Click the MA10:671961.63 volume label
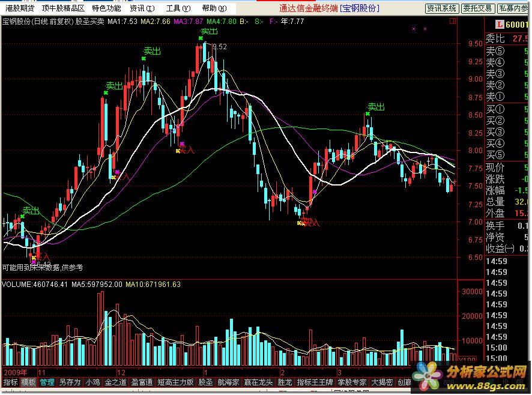 pos(153,285)
